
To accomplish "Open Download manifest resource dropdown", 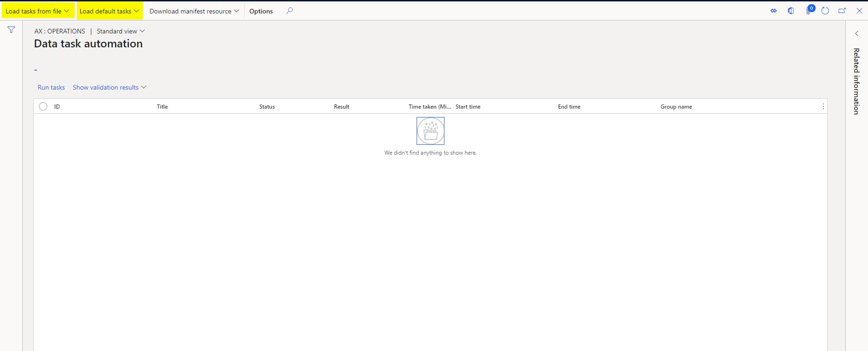I will pyautogui.click(x=194, y=11).
